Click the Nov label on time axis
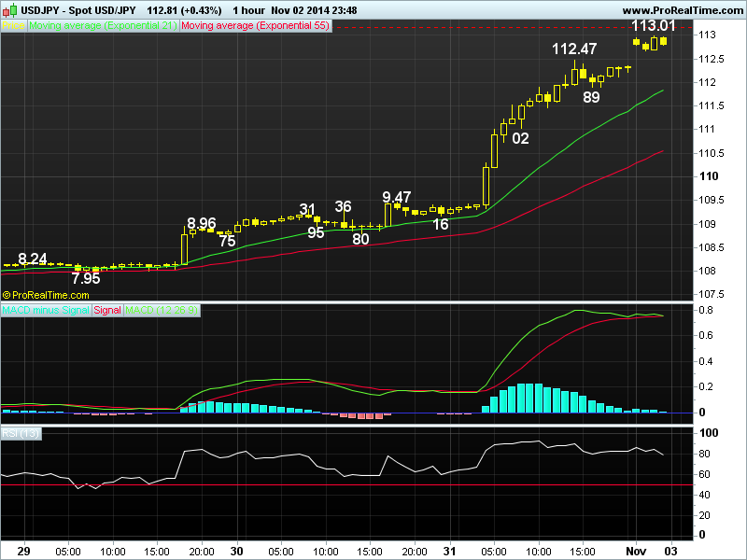This screenshot has width=747, height=560. pos(636,552)
